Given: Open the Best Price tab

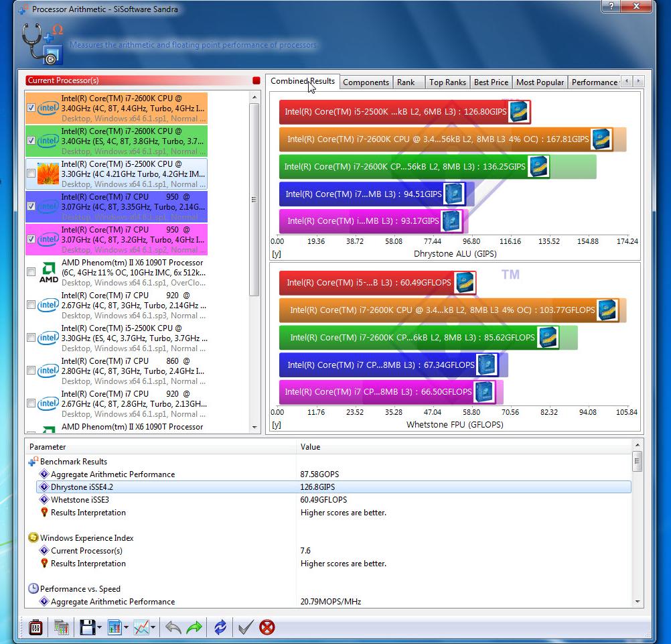Looking at the screenshot, I should click(x=491, y=82).
